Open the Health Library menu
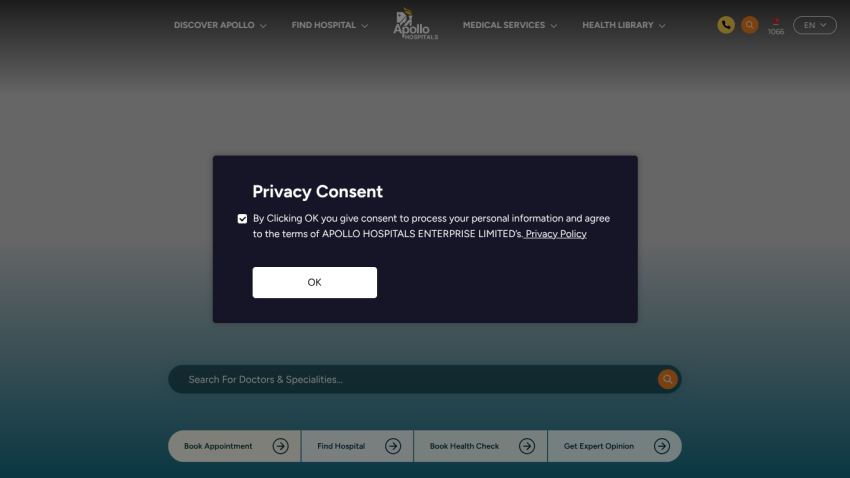 tap(623, 25)
